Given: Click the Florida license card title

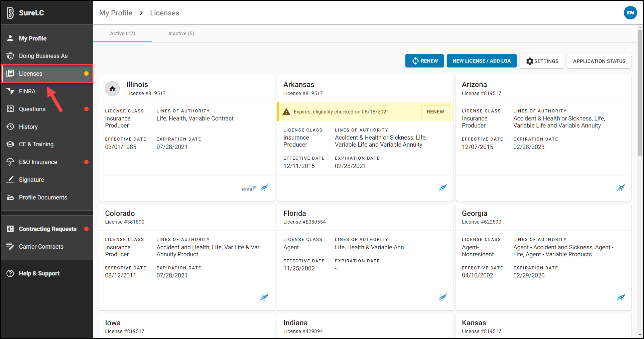Looking at the screenshot, I should click(x=294, y=213).
